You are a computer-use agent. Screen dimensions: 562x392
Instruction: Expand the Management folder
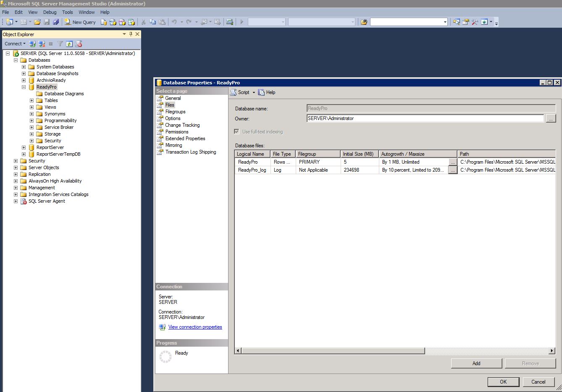pyautogui.click(x=16, y=188)
